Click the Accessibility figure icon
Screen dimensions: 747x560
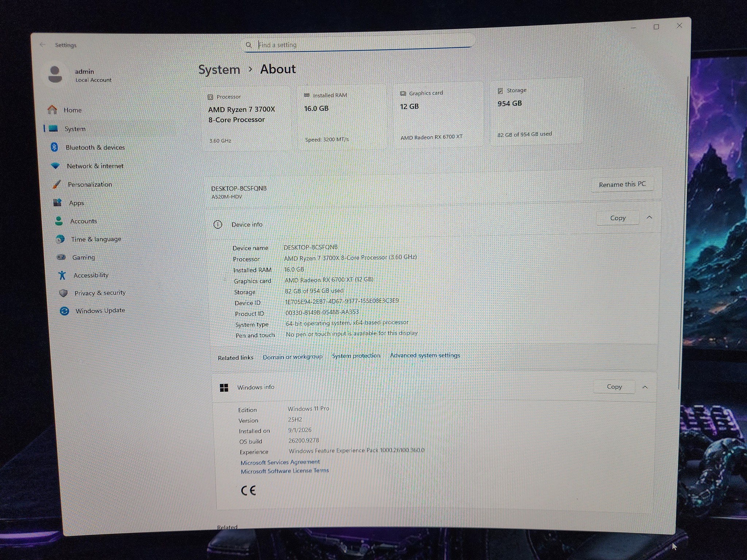62,275
